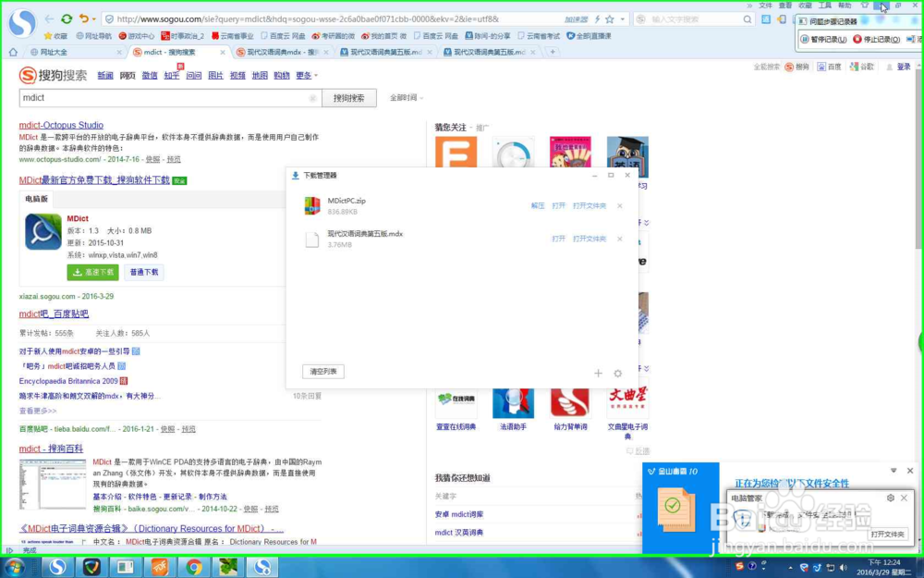
Task: Switch search engine to 百度
Action: pyautogui.click(x=830, y=68)
